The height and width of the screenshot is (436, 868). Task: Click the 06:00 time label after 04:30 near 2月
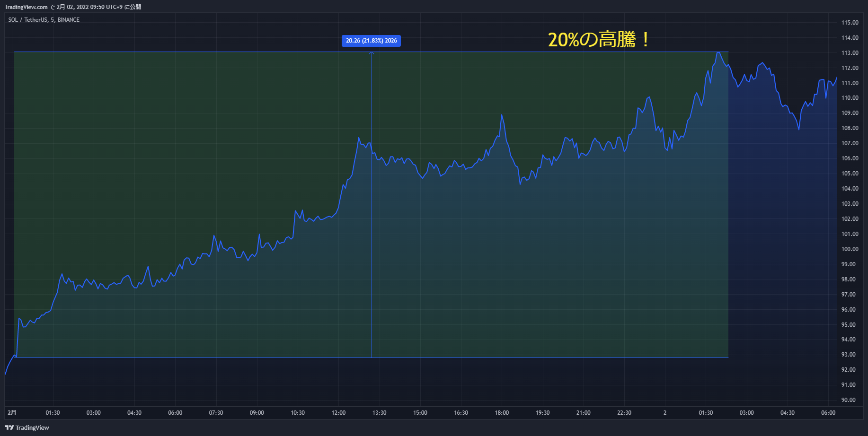pyautogui.click(x=175, y=413)
